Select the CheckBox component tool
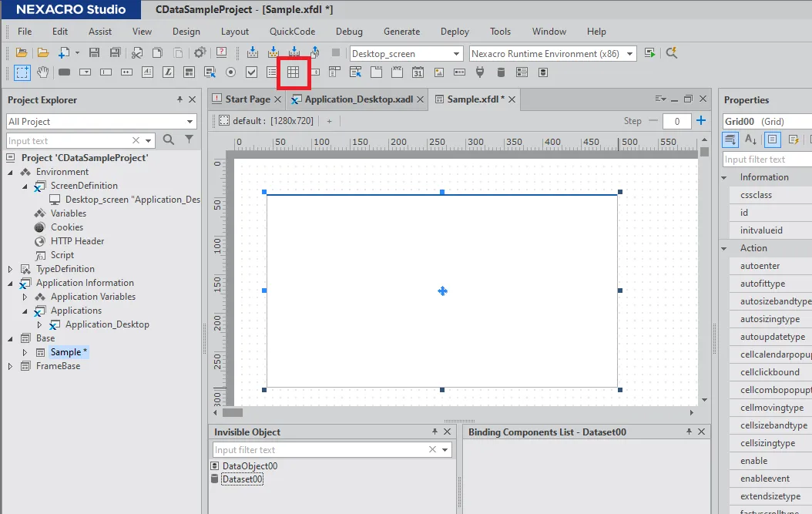Viewport: 812px width, 514px height. point(251,72)
